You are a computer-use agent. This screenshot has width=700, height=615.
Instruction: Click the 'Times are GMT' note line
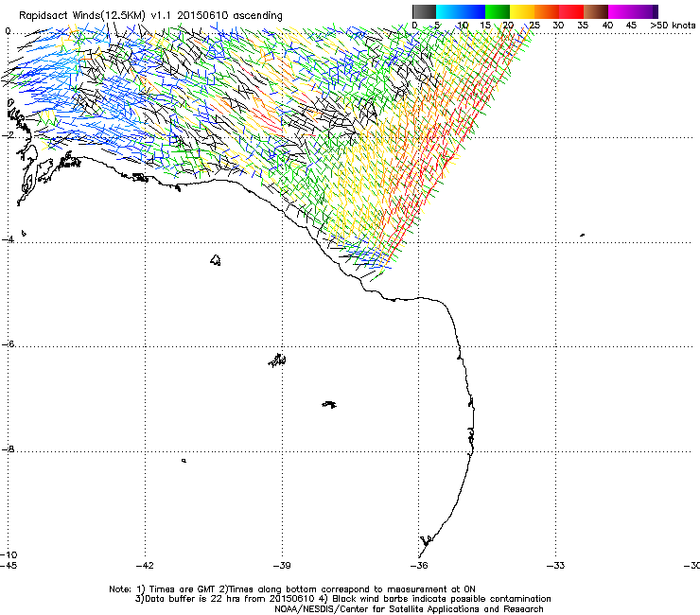(x=292, y=589)
